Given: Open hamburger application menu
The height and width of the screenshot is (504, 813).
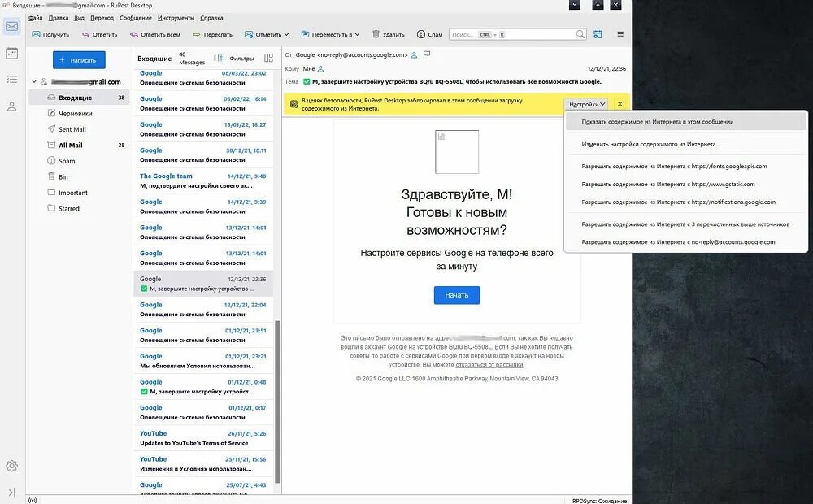Looking at the screenshot, I should click(620, 34).
